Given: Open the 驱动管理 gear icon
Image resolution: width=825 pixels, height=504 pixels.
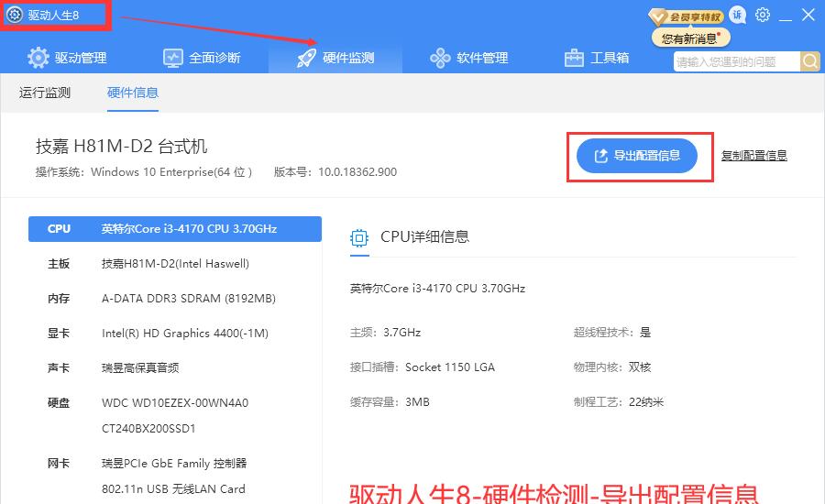Looking at the screenshot, I should coord(38,58).
